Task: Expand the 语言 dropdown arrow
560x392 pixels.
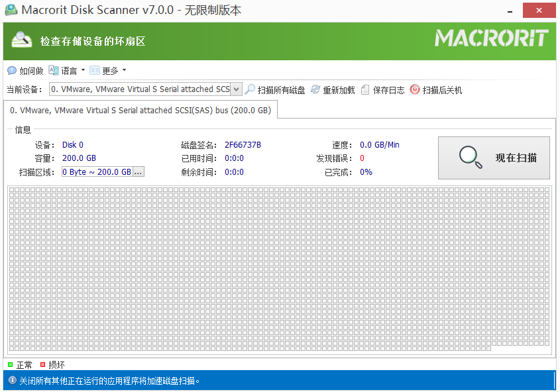Action: click(83, 70)
